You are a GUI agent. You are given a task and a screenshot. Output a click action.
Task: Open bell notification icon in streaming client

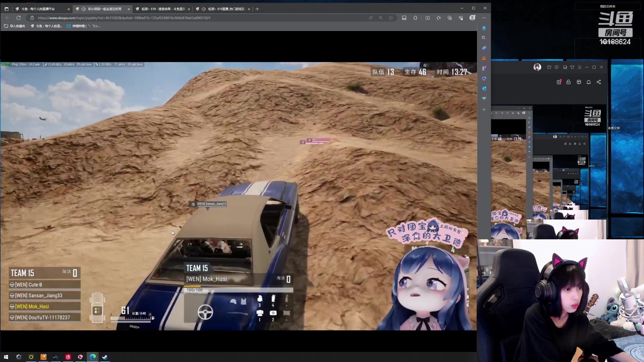pos(589,82)
